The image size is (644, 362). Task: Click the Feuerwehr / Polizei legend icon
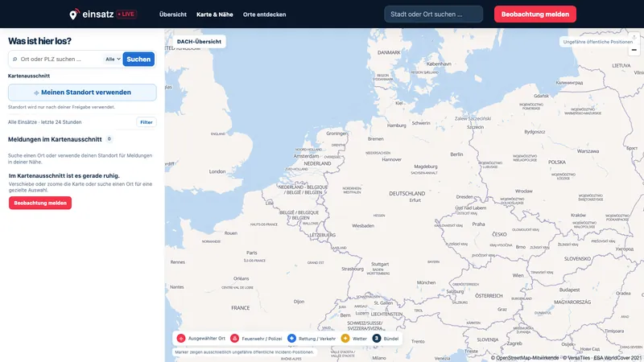234,339
